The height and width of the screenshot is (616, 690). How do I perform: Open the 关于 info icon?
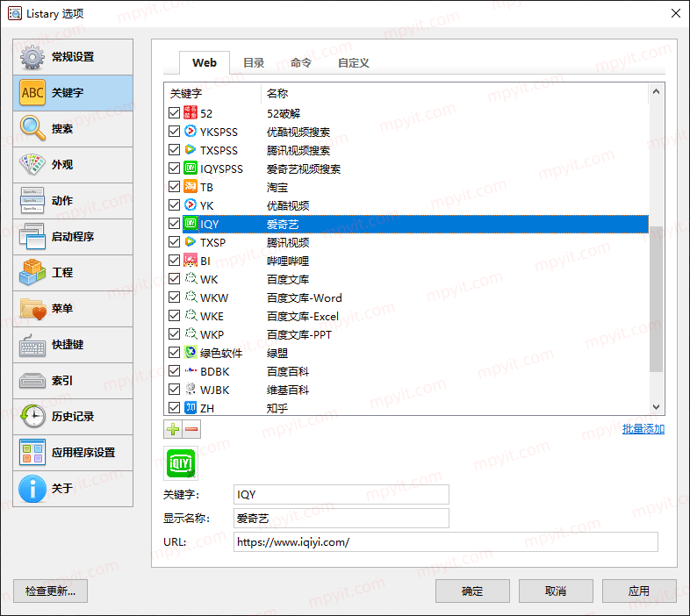pyautogui.click(x=32, y=489)
